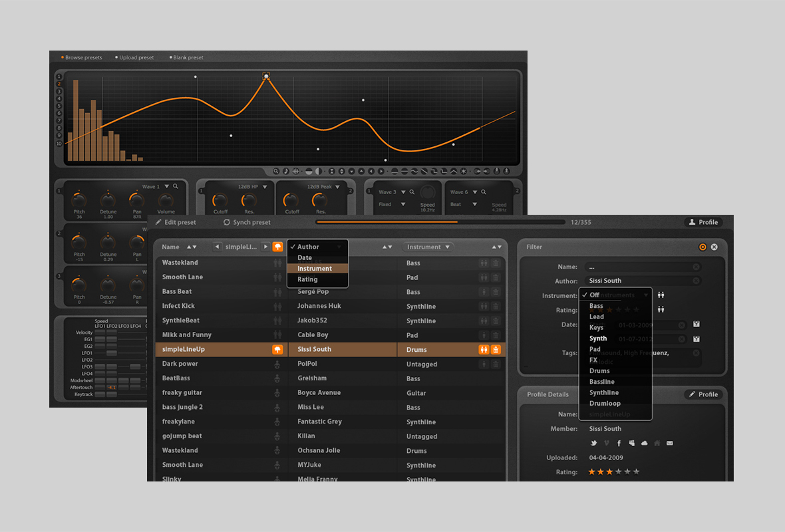
Task: Click the orange trash icon on simpleLineUp row
Action: pyautogui.click(x=496, y=349)
